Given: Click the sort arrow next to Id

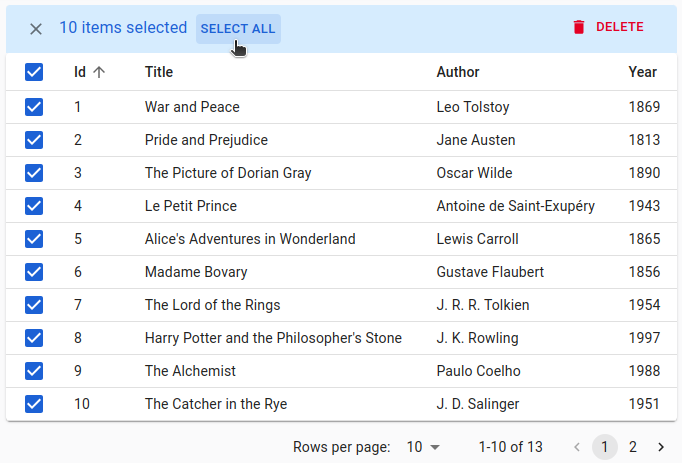Looking at the screenshot, I should 99,72.
